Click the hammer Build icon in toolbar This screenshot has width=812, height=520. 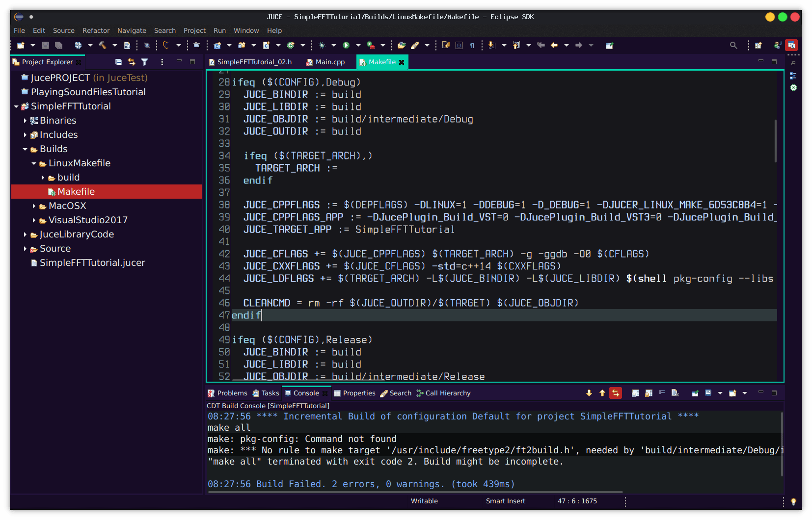(x=102, y=45)
